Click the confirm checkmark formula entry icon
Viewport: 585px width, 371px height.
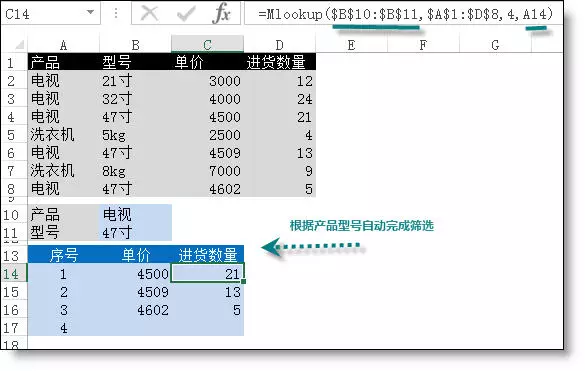coord(185,14)
